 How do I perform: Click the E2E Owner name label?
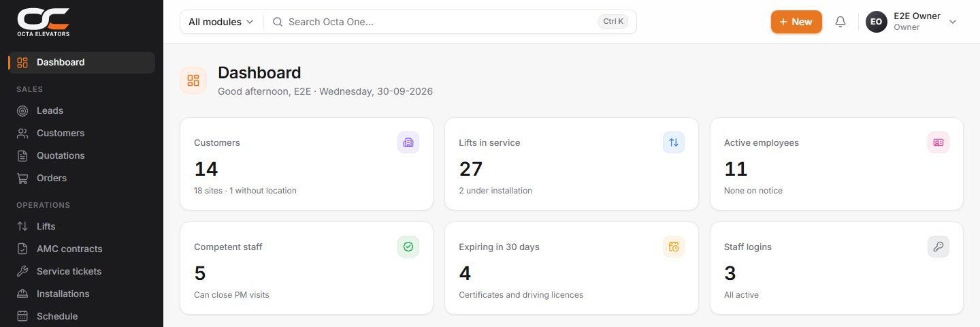(x=917, y=16)
